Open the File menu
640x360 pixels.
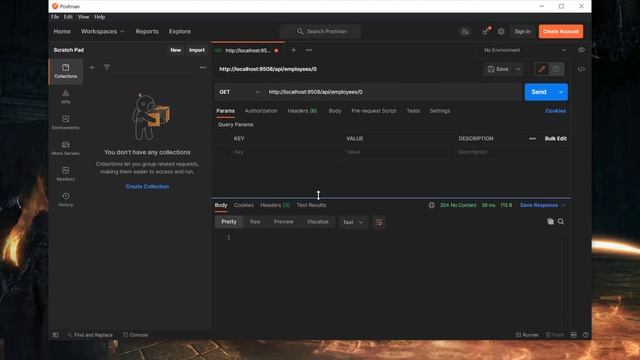(55, 17)
